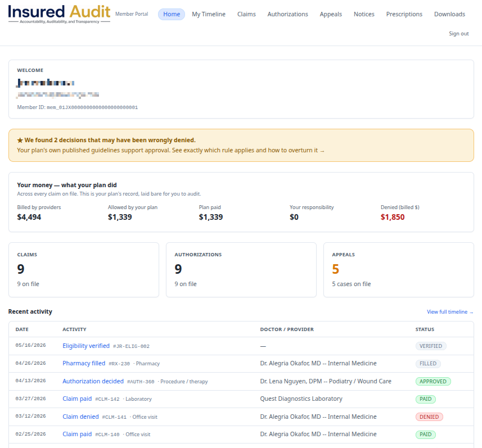482x448 pixels.
Task: Click Quest Diagnostics Laboratory cell
Action: click(x=301, y=399)
